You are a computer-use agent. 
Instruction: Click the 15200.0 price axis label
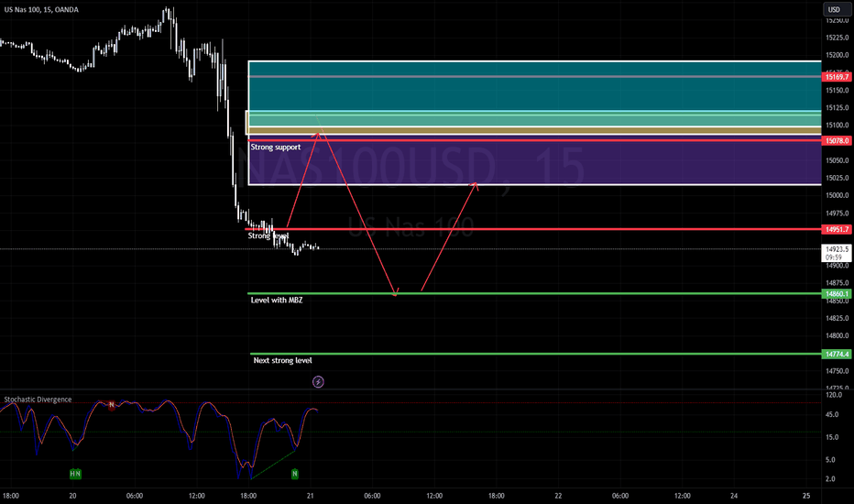pyautogui.click(x=838, y=55)
